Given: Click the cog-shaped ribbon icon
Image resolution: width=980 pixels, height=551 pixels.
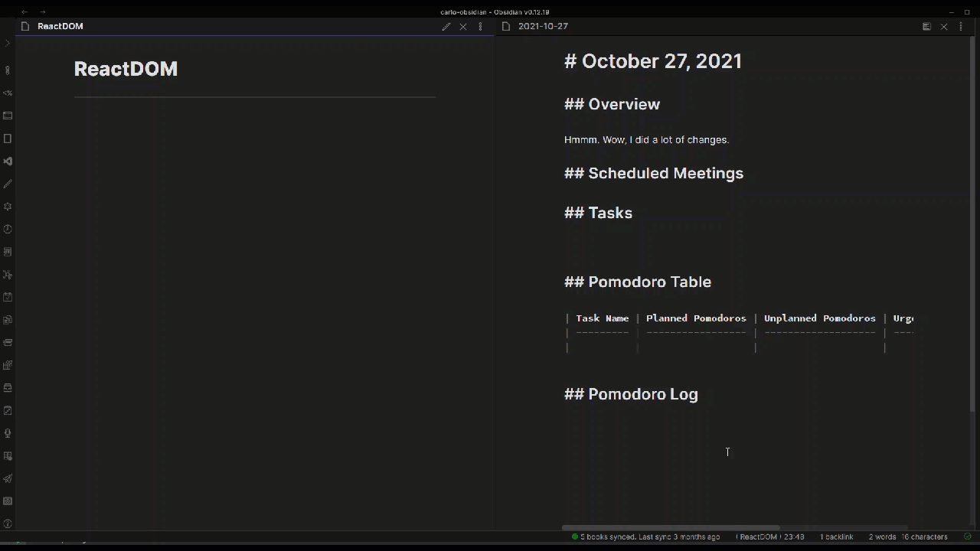Looking at the screenshot, I should (x=8, y=207).
